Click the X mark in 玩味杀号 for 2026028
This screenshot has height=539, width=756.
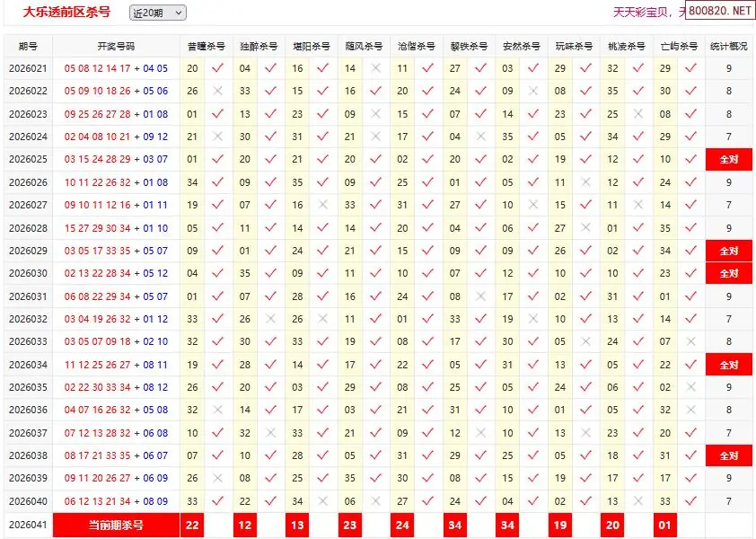pyautogui.click(x=587, y=228)
